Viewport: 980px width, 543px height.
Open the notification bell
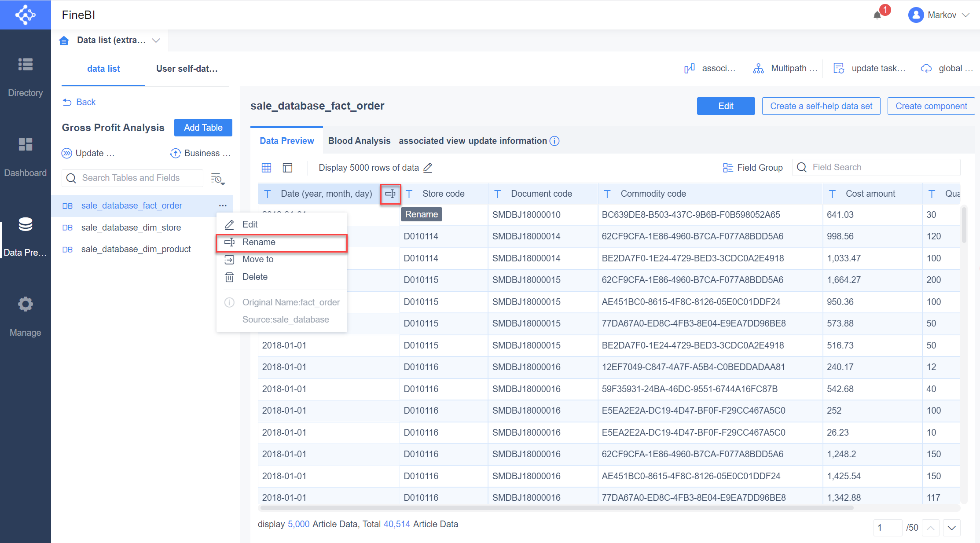[878, 15]
